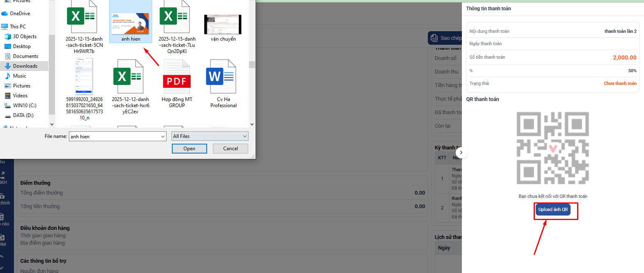Viewport: 644px width, 273px height.
Task: Click the blurred QR code image
Action: point(553,148)
